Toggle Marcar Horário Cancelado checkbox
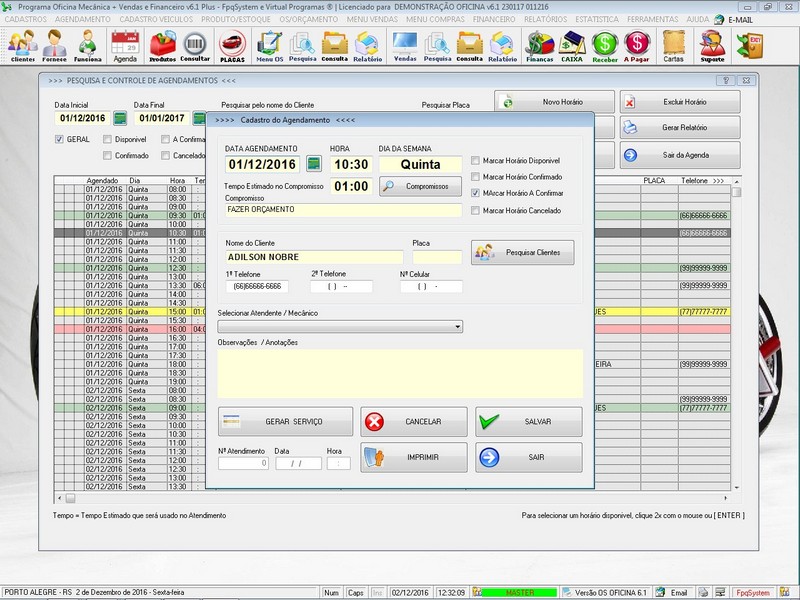The width and height of the screenshot is (800, 600). (475, 211)
